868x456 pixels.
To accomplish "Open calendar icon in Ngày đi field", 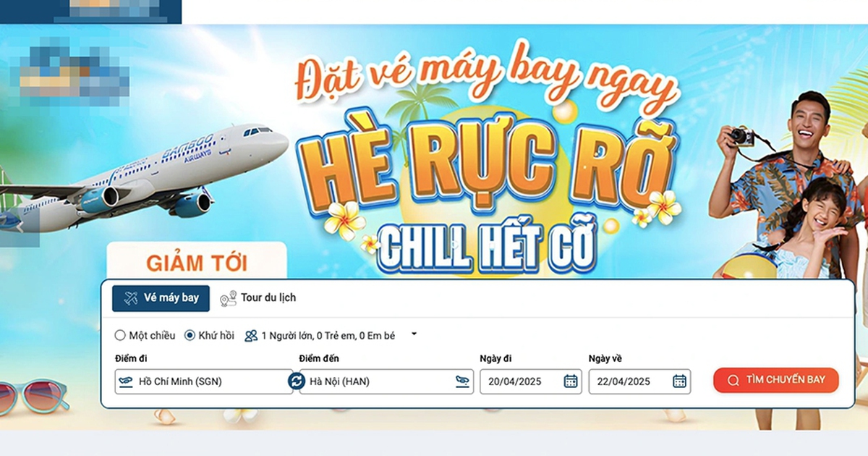I will 570,381.
